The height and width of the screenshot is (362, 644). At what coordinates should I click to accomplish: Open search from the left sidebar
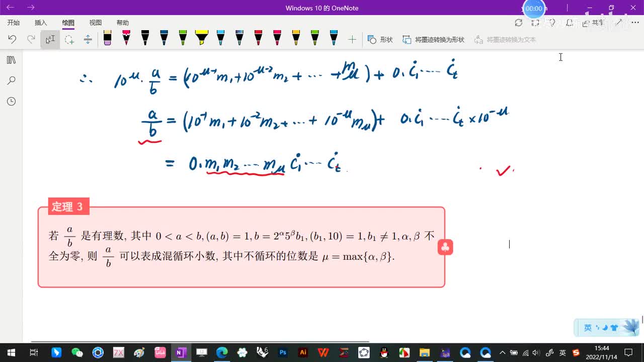pos(11,80)
